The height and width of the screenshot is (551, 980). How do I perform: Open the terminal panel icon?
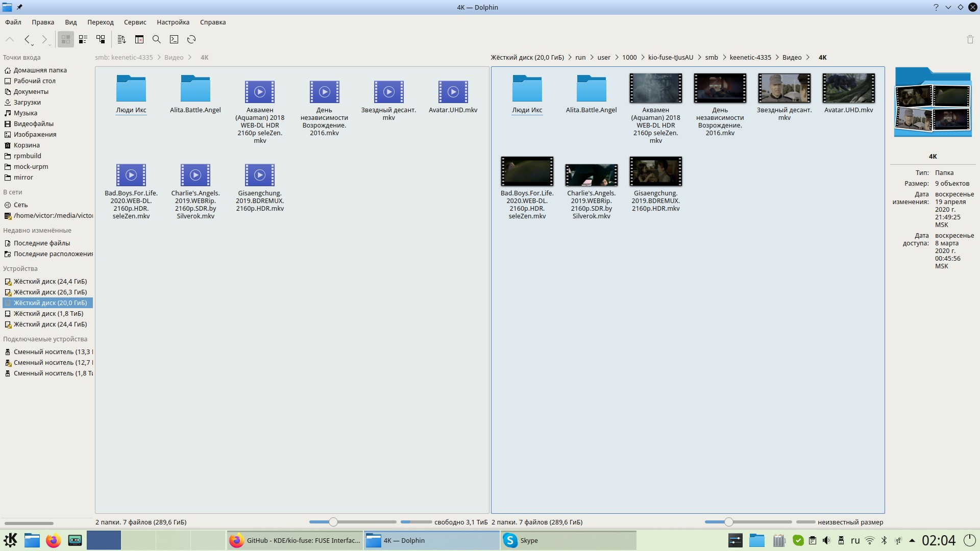[x=174, y=39]
